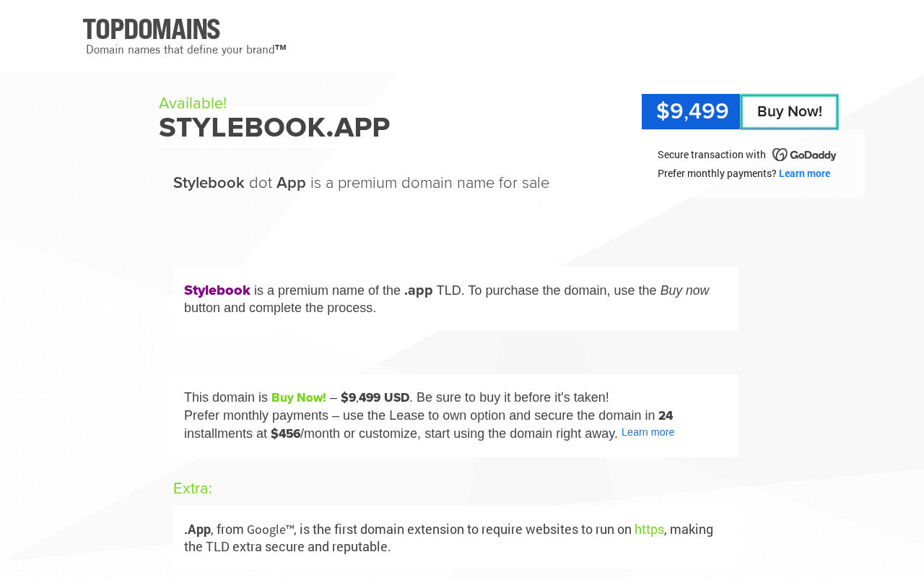Click the Extra: section heading

(x=193, y=488)
